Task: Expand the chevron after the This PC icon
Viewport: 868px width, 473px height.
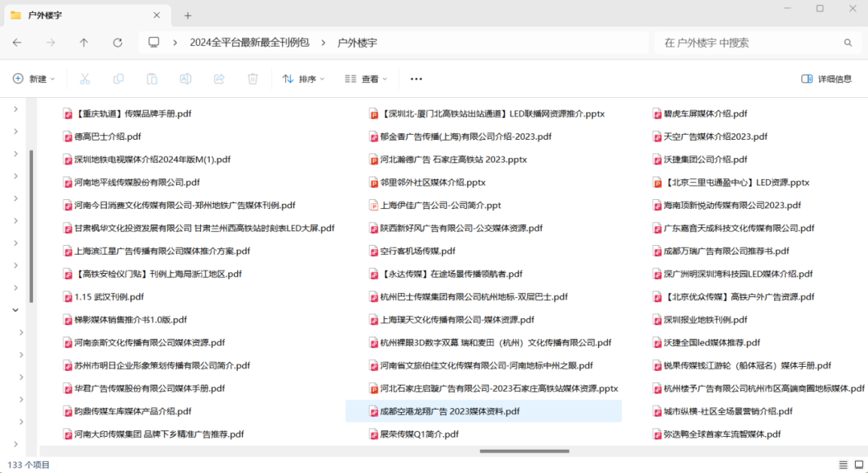Action: click(175, 43)
